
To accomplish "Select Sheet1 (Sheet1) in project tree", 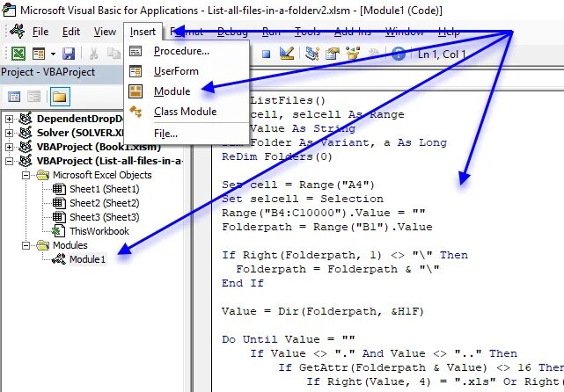I will coord(105,189).
